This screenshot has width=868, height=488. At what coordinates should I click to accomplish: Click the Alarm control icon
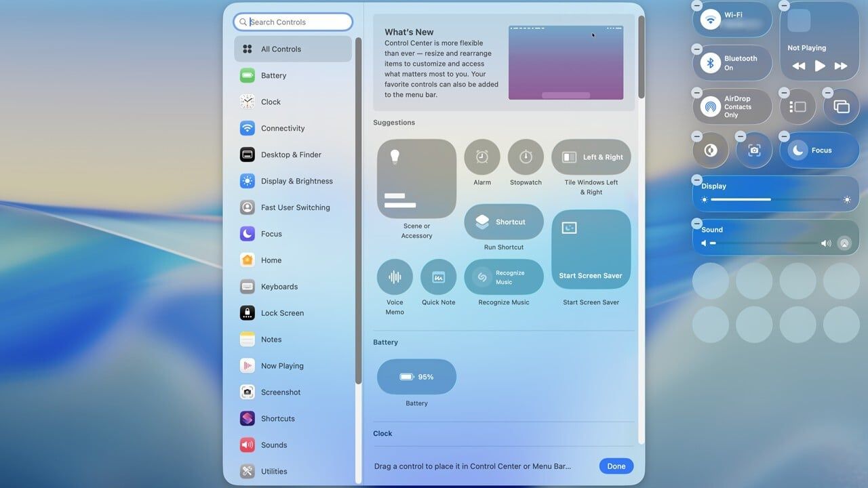[481, 156]
